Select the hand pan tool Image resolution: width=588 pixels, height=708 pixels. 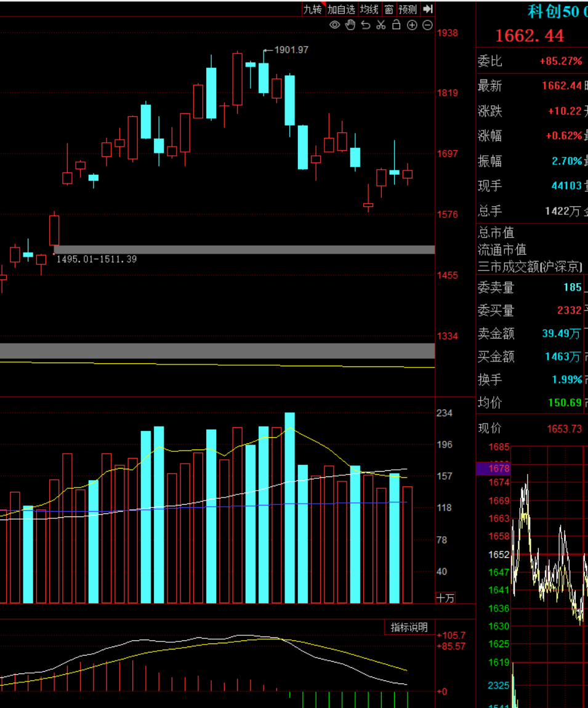pos(350,25)
